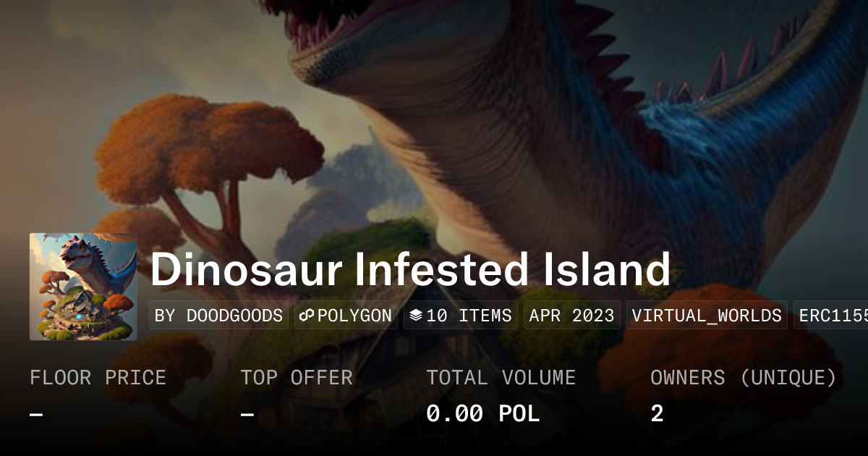Click the FLOOR PRICE label
Screen dimensions: 868x456
point(98,378)
